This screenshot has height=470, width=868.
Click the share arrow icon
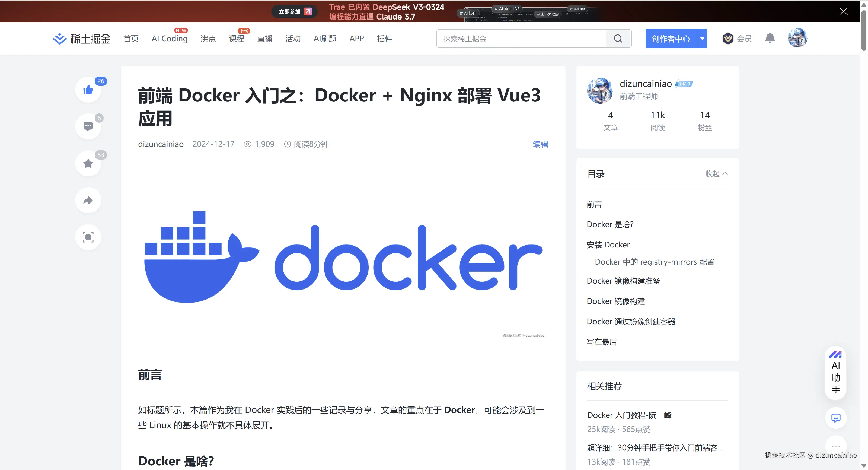coord(88,201)
